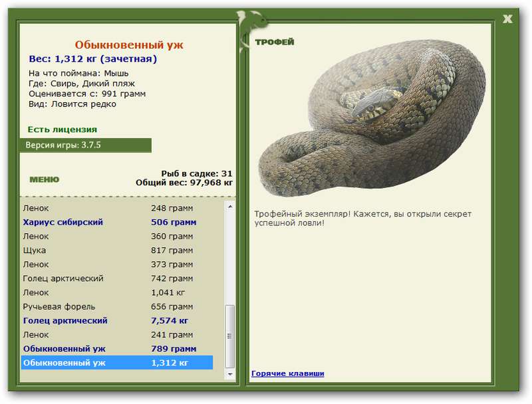Screen dimensions: 532x404
Task: Click the Вес: 1,312 кг (зачетная) line
Action: [93, 58]
